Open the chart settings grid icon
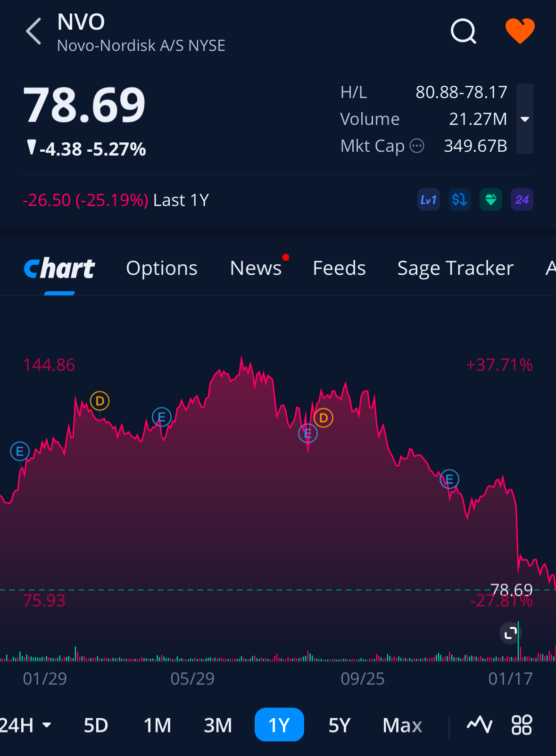Image resolution: width=556 pixels, height=756 pixels. (x=522, y=725)
